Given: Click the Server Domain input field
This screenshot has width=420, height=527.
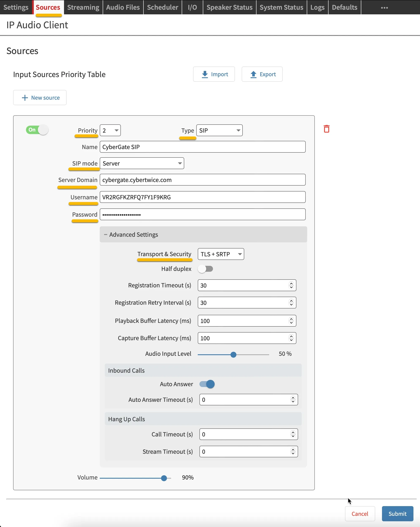Looking at the screenshot, I should pyautogui.click(x=203, y=180).
